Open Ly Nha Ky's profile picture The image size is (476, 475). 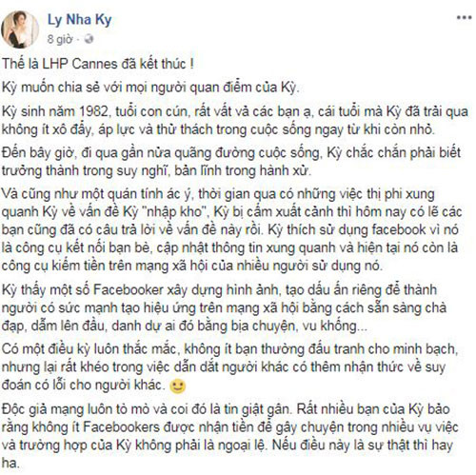click(20, 30)
